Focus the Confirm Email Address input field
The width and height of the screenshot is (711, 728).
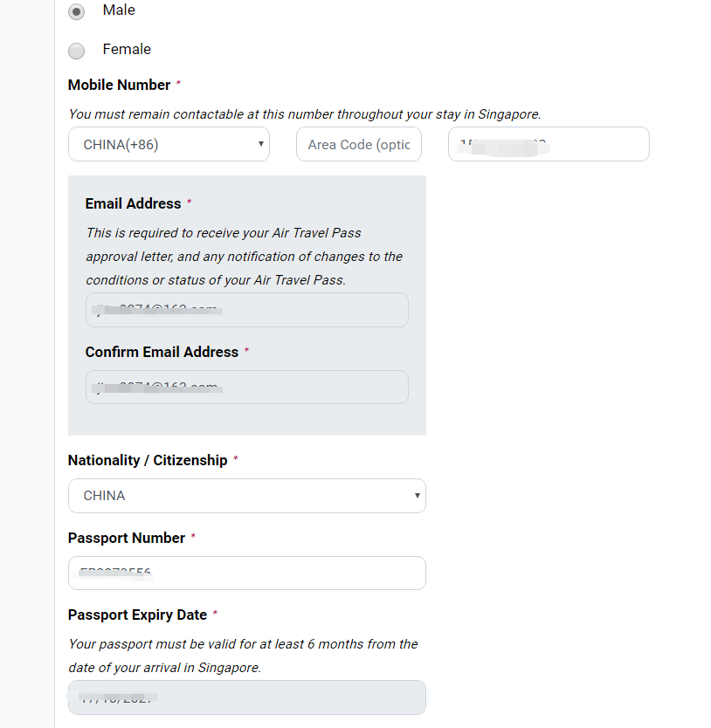[x=246, y=388]
